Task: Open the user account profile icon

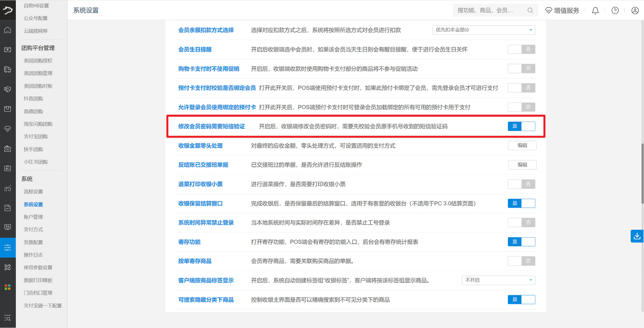Action: (x=635, y=10)
